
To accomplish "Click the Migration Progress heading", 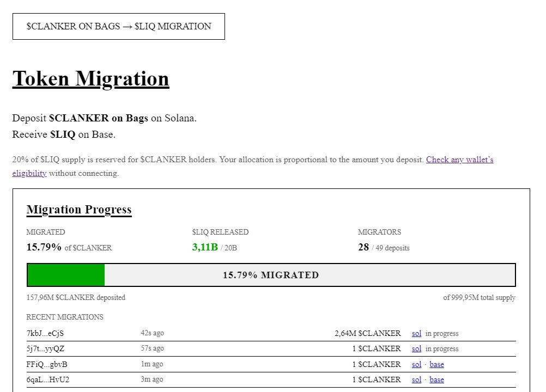I will pos(79,210).
